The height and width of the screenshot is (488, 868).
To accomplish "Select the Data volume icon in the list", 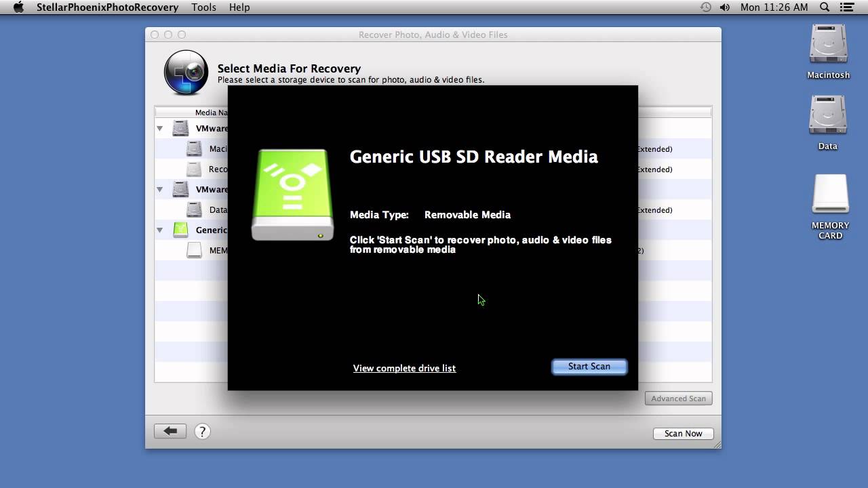I will click(x=195, y=209).
